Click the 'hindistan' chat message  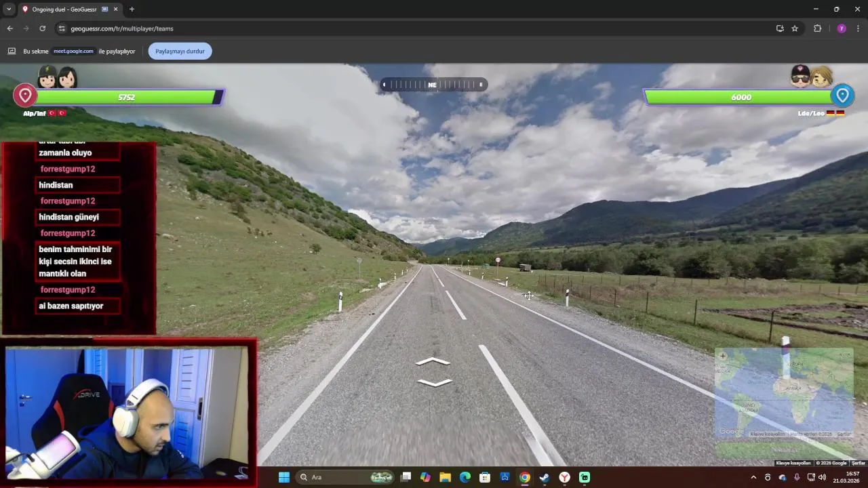coord(77,185)
